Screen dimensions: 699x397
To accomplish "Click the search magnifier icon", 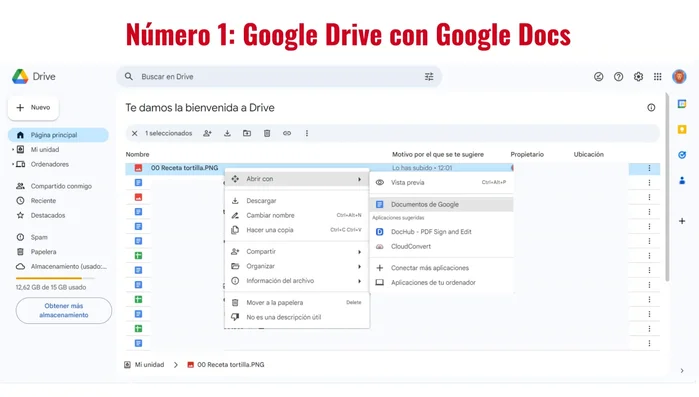I will [x=129, y=77].
